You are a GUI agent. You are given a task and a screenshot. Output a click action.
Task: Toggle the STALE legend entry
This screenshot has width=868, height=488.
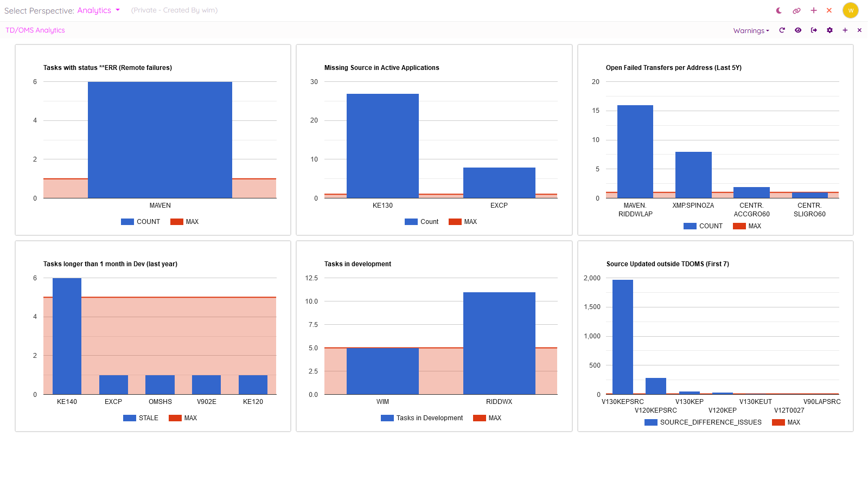[141, 418]
